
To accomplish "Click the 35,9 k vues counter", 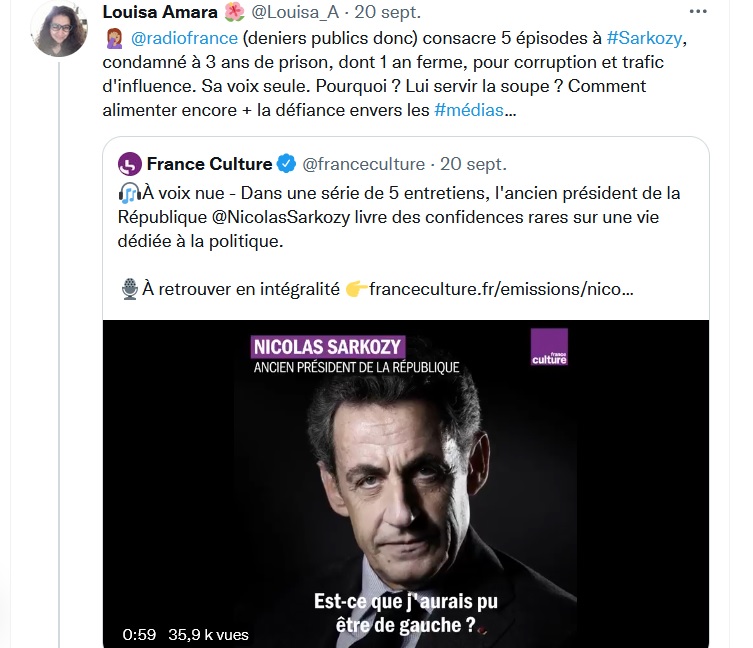I will [208, 634].
